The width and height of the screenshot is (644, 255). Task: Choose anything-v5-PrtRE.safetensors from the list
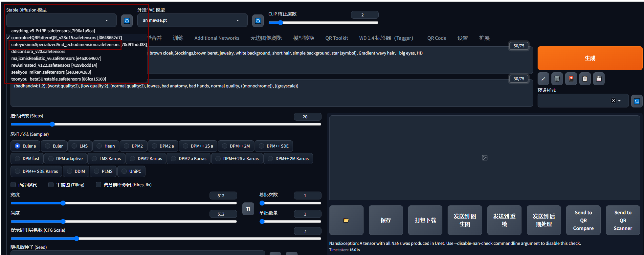[53, 31]
